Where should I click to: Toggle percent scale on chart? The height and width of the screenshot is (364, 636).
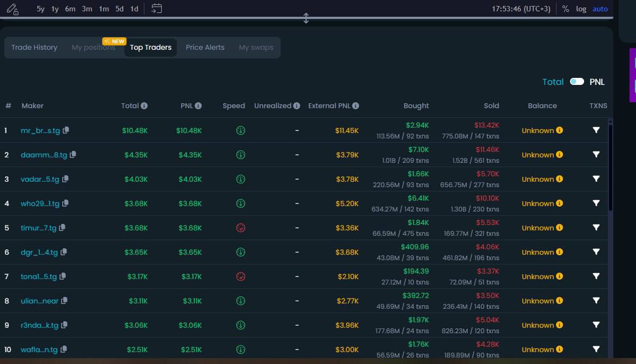coord(565,9)
